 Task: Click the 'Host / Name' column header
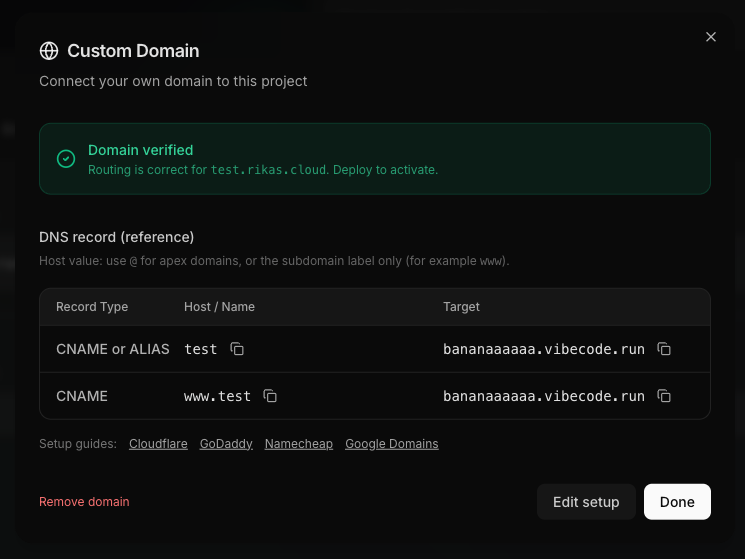(x=220, y=307)
